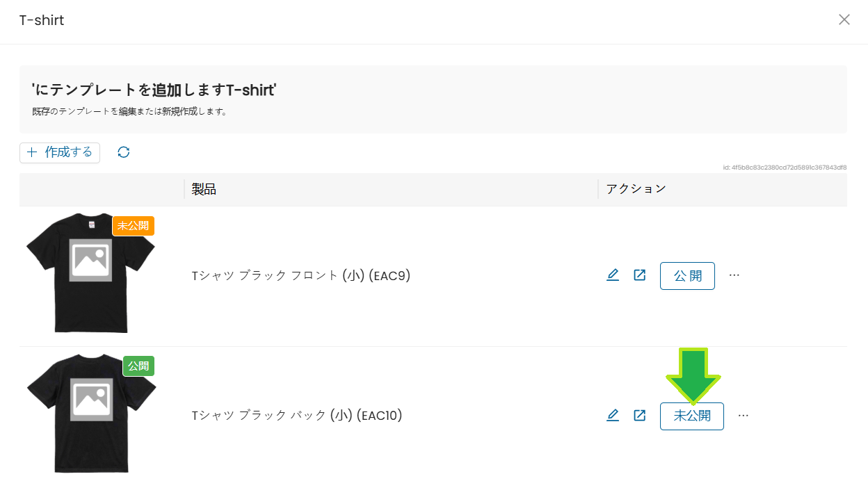
Task: Select the アクション column header
Action: coord(636,189)
